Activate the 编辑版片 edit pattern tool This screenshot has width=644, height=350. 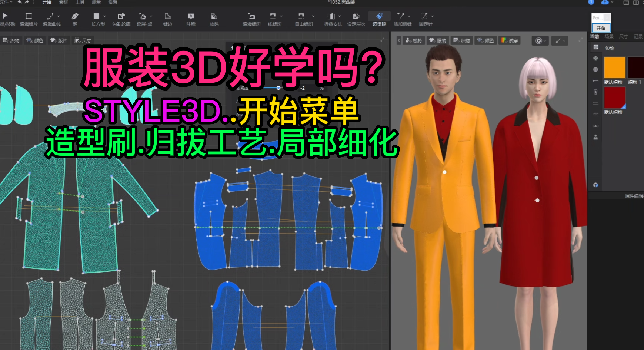coord(29,19)
